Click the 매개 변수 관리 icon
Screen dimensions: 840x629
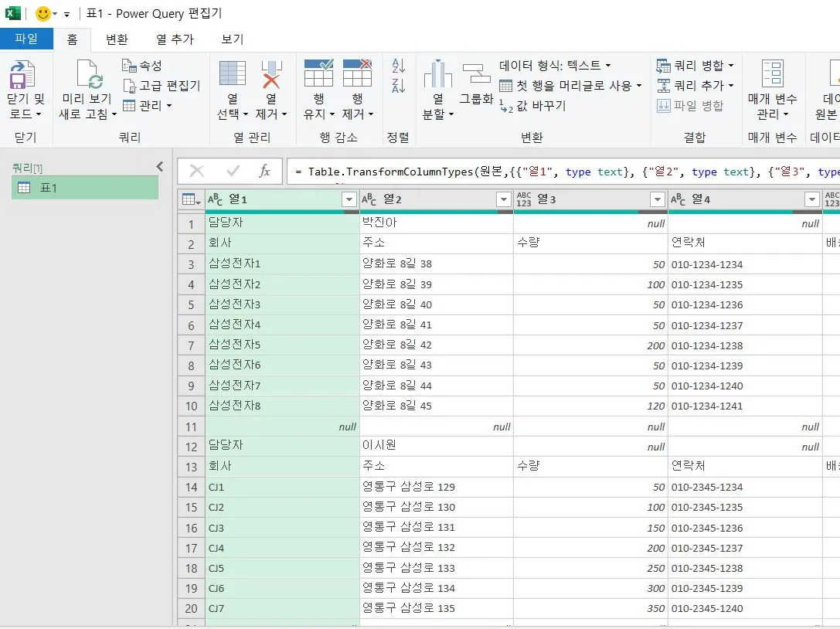pos(773,73)
